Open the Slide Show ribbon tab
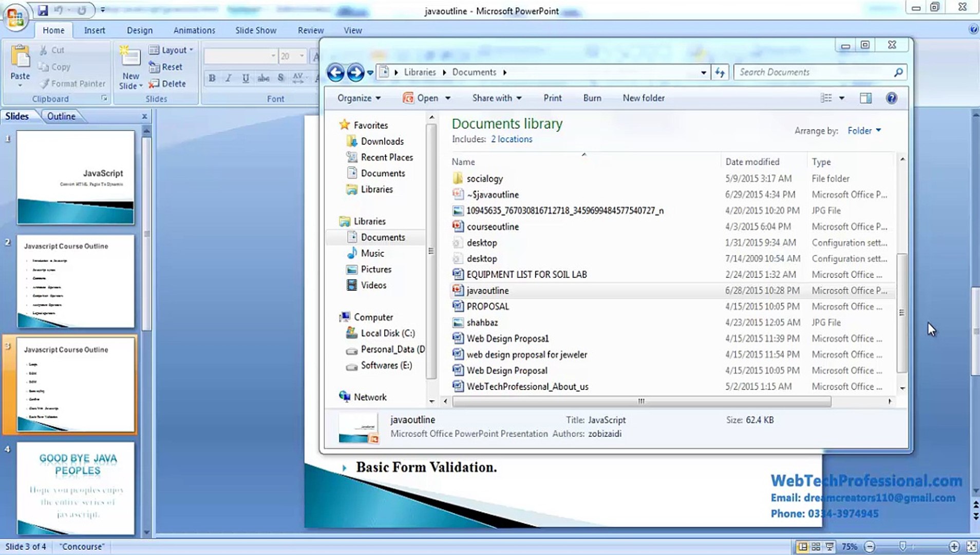Screen dimensions: 980x555 coord(256,30)
